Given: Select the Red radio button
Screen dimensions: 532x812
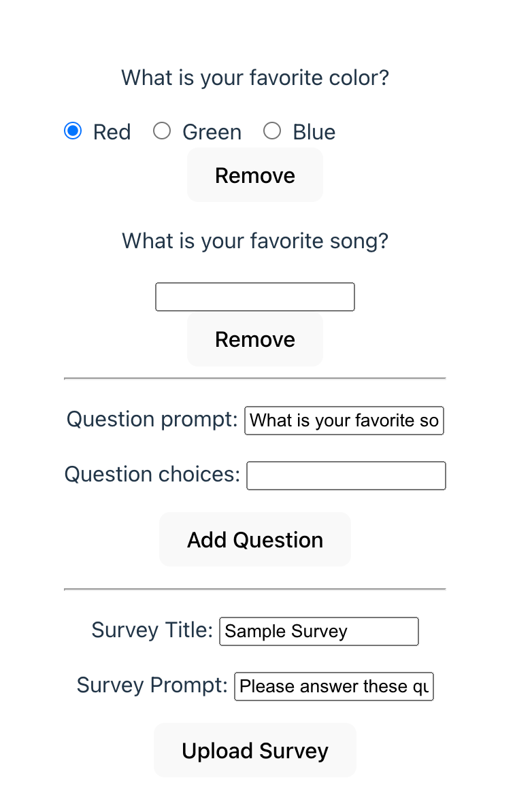Looking at the screenshot, I should click(73, 131).
